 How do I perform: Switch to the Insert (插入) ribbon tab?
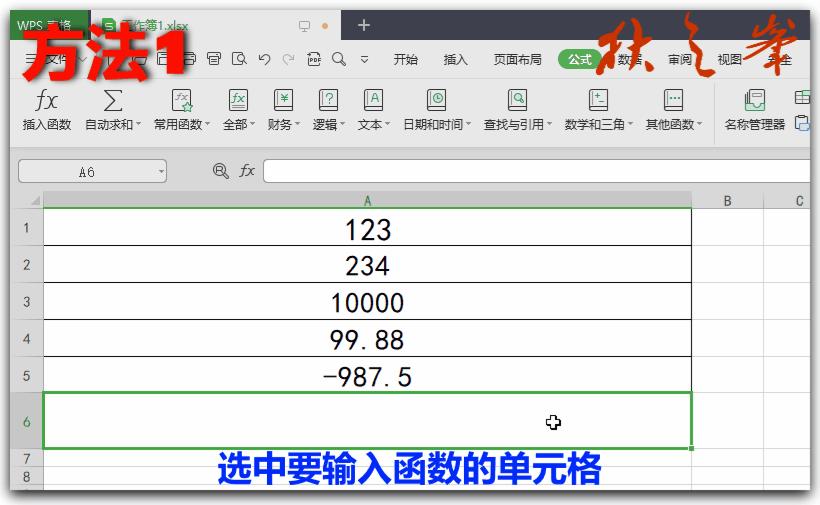[455, 60]
